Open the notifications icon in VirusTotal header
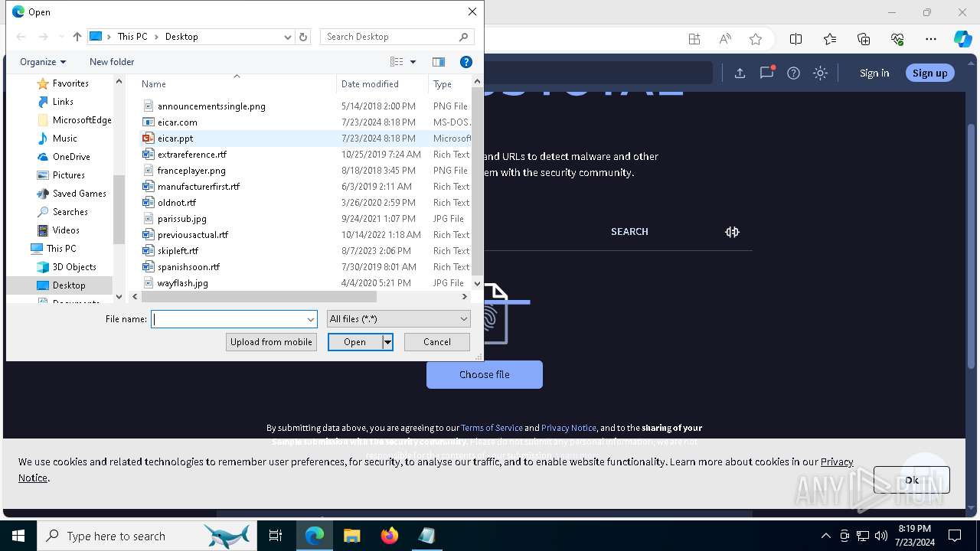The width and height of the screenshot is (980, 551). (x=766, y=73)
